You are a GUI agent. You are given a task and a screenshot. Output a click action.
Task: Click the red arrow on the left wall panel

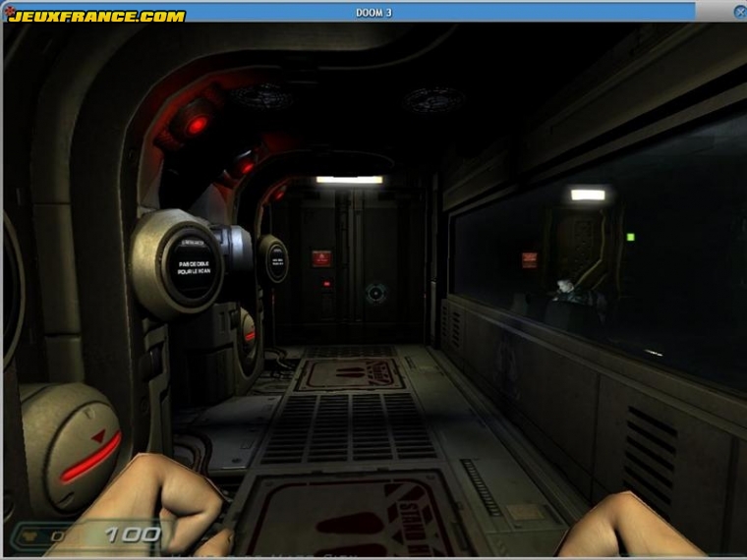(x=99, y=435)
